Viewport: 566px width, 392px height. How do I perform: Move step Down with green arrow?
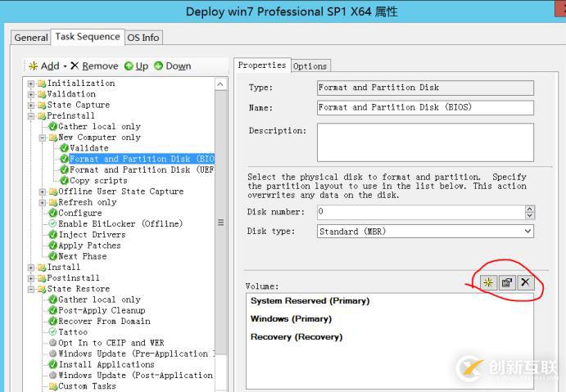coord(173,66)
